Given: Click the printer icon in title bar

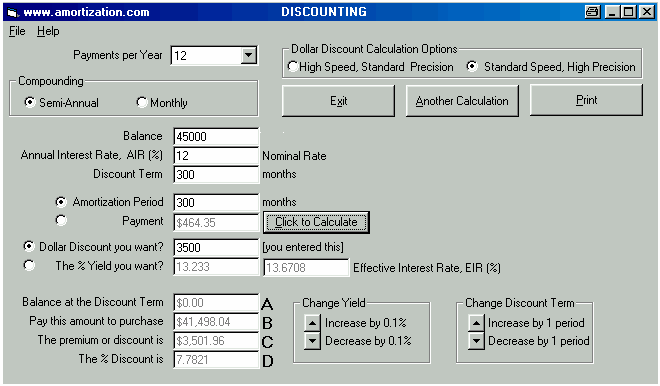Looking at the screenshot, I should coord(592,12).
